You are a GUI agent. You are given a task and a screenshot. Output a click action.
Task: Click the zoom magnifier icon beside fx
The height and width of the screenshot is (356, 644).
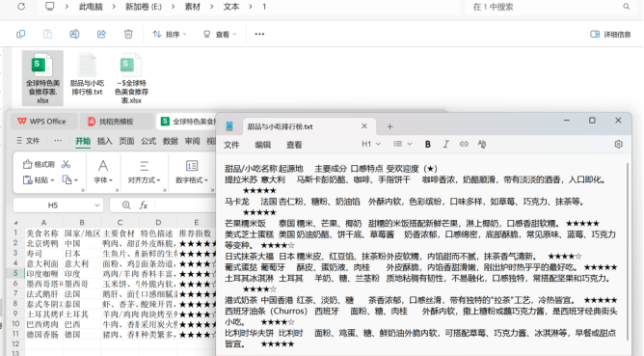pos(126,205)
